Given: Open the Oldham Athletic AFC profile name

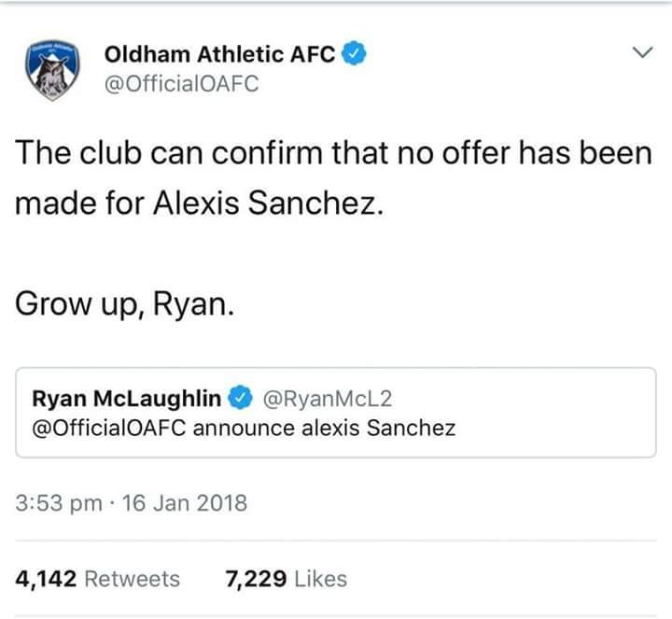Looking at the screenshot, I should [219, 55].
